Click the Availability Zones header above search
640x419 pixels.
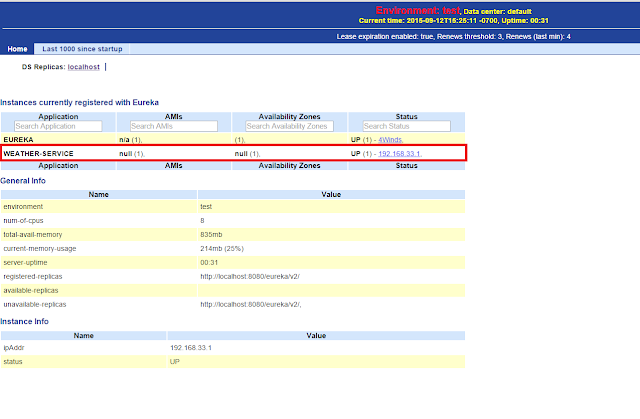click(289, 117)
